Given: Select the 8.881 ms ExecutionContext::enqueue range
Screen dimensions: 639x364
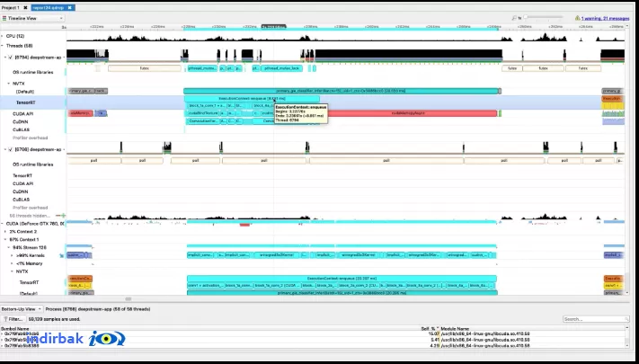Looking at the screenshot, I should click(x=252, y=99).
